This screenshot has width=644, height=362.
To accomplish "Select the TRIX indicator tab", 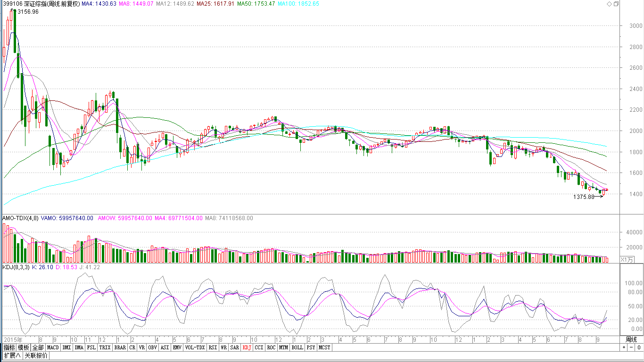I will pos(105,347).
